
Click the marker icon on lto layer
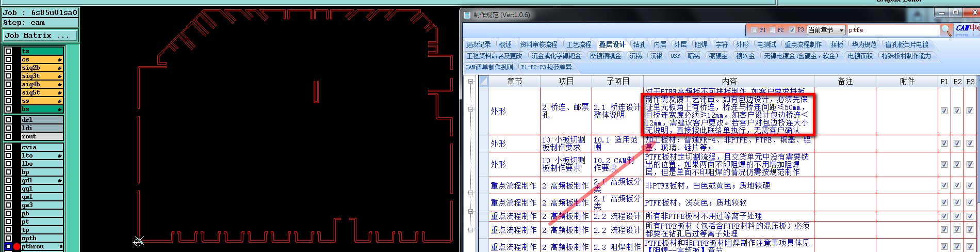coord(60,156)
